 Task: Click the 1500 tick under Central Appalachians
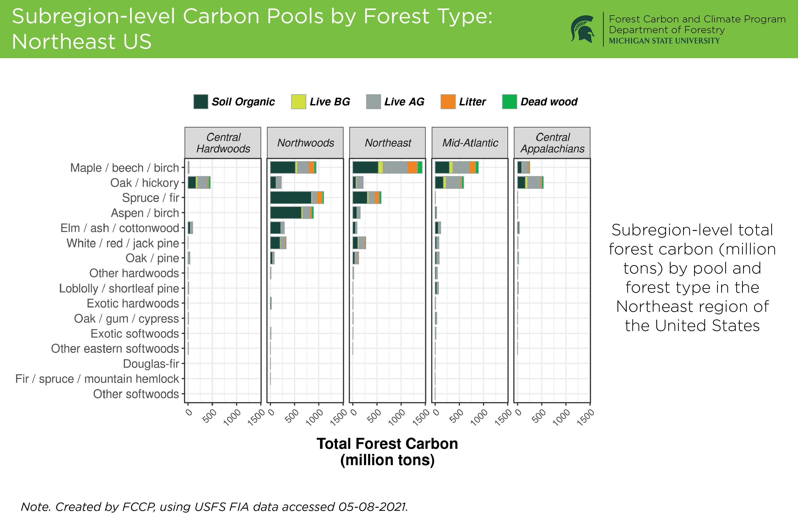[x=586, y=417]
